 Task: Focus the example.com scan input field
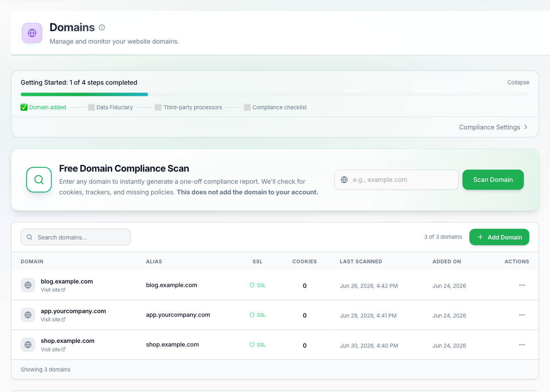click(396, 180)
